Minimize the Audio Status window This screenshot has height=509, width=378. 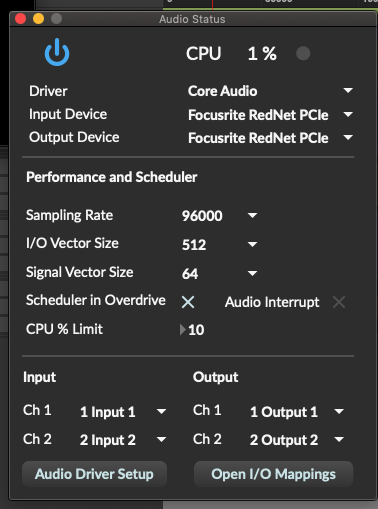click(x=38, y=19)
